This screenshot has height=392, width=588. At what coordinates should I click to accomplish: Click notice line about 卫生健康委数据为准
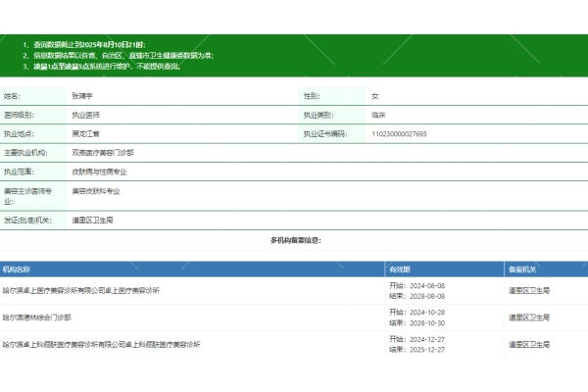pos(123,56)
